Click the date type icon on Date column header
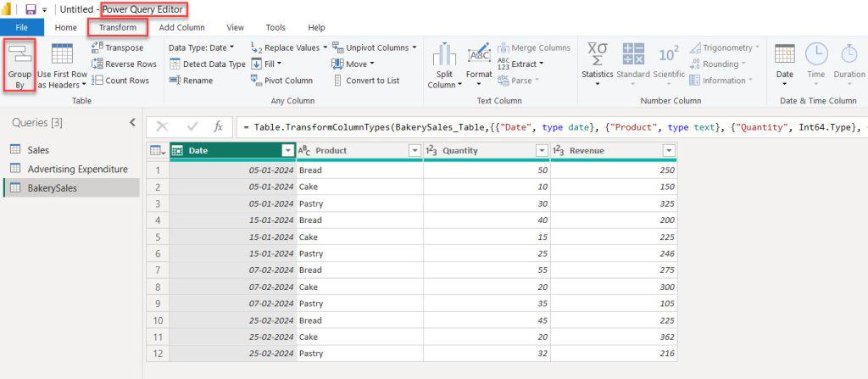 (x=177, y=151)
